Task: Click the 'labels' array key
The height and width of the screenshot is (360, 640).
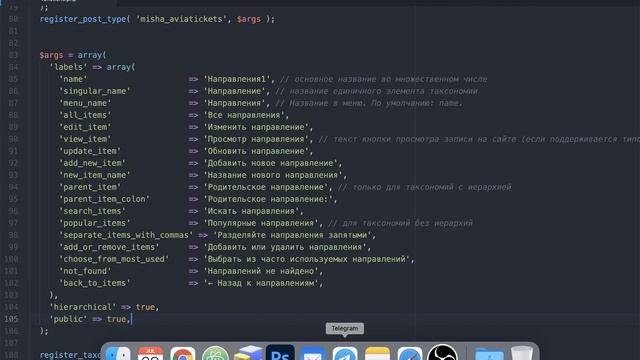Action: point(68,67)
